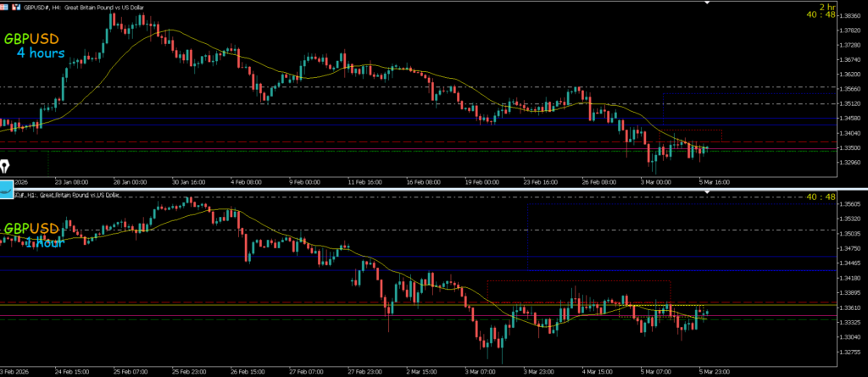The image size is (868, 377).
Task: Click the light blue chart thumbnail icon
Action: click(5, 189)
